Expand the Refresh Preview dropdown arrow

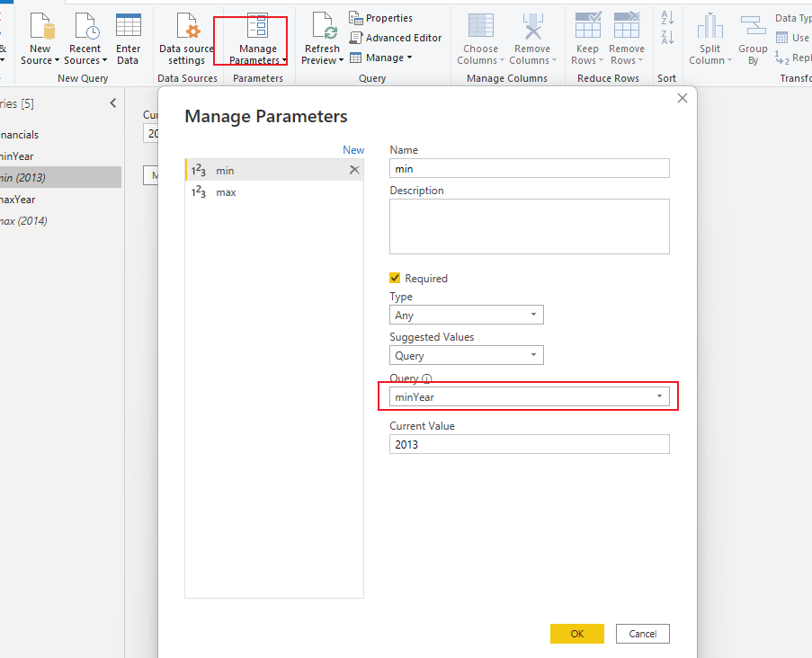(341, 60)
